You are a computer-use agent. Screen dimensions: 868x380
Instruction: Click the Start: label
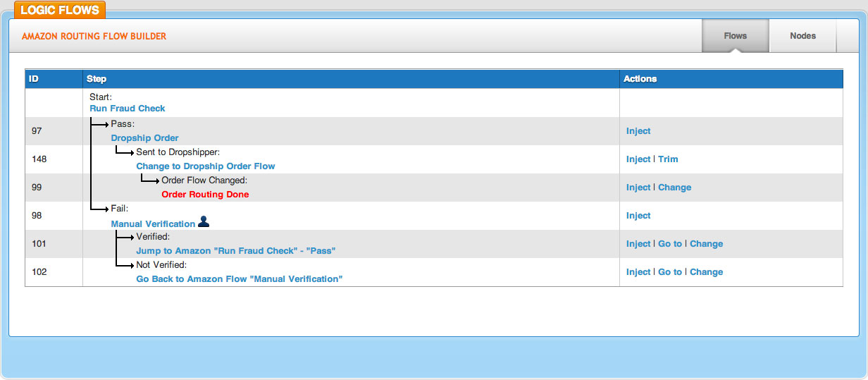coord(101,97)
